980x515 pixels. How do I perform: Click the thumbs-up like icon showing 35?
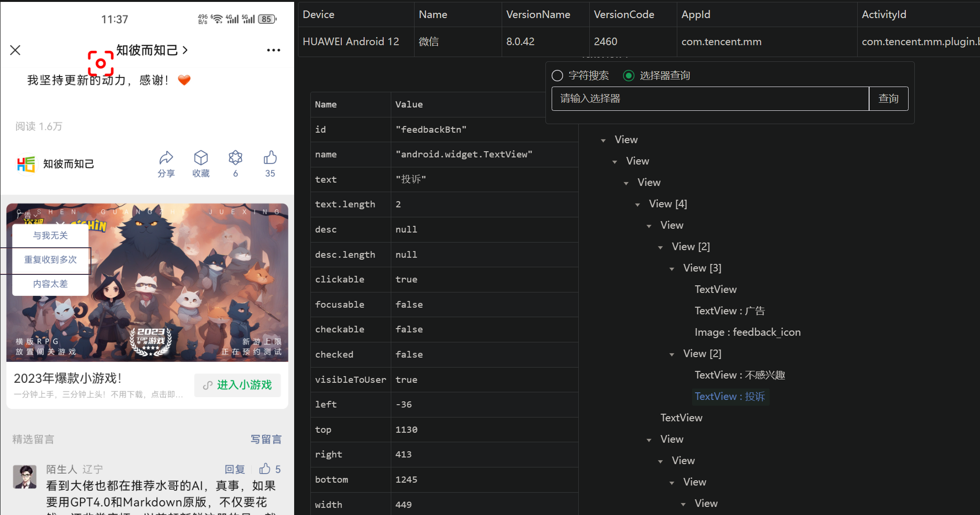270,157
